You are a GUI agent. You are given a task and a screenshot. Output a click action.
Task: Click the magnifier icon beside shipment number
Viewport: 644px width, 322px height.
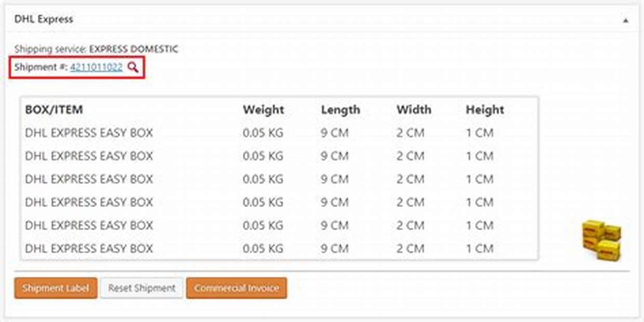133,67
